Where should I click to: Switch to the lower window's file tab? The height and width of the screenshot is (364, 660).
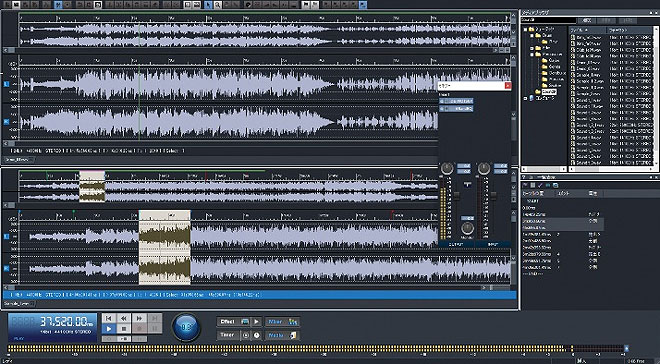tap(19, 303)
